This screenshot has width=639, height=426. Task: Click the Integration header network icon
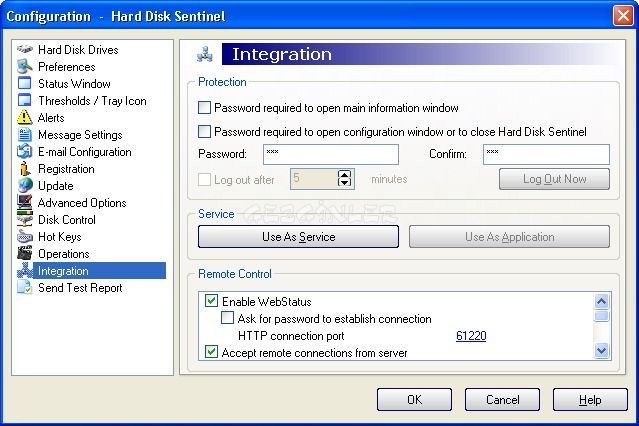pos(205,54)
